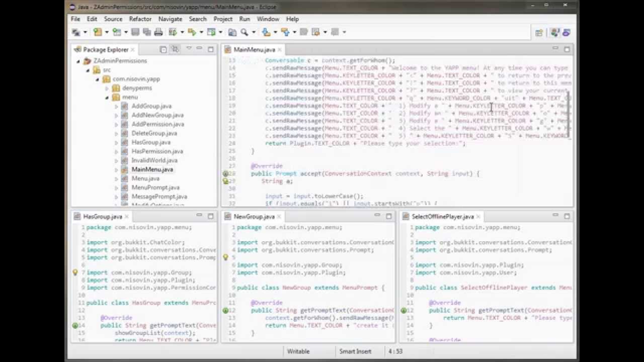Click the lightbulb marker on line 7 of HasGroup.java
The height and width of the screenshot is (362, 644).
[x=75, y=273]
